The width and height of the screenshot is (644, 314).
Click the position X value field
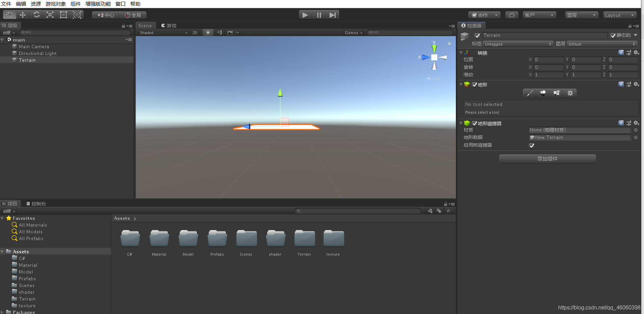coord(548,59)
